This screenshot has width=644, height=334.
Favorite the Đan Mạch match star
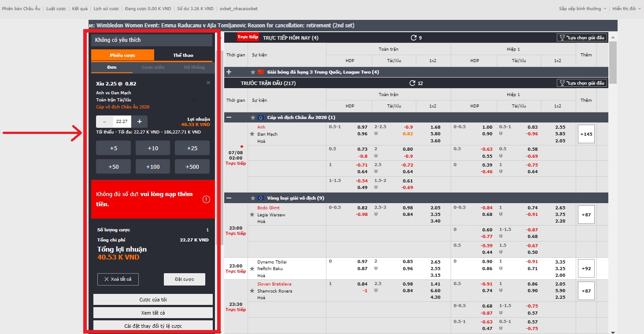coord(252,134)
